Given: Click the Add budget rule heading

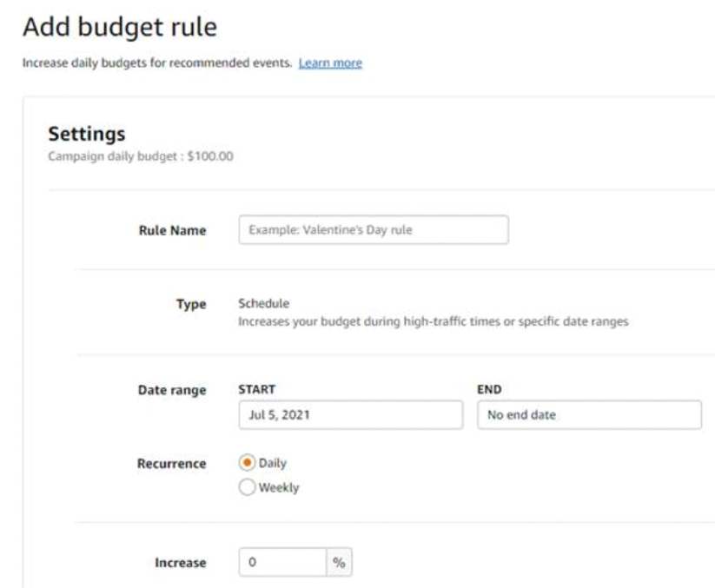Looking at the screenshot, I should tap(119, 27).
